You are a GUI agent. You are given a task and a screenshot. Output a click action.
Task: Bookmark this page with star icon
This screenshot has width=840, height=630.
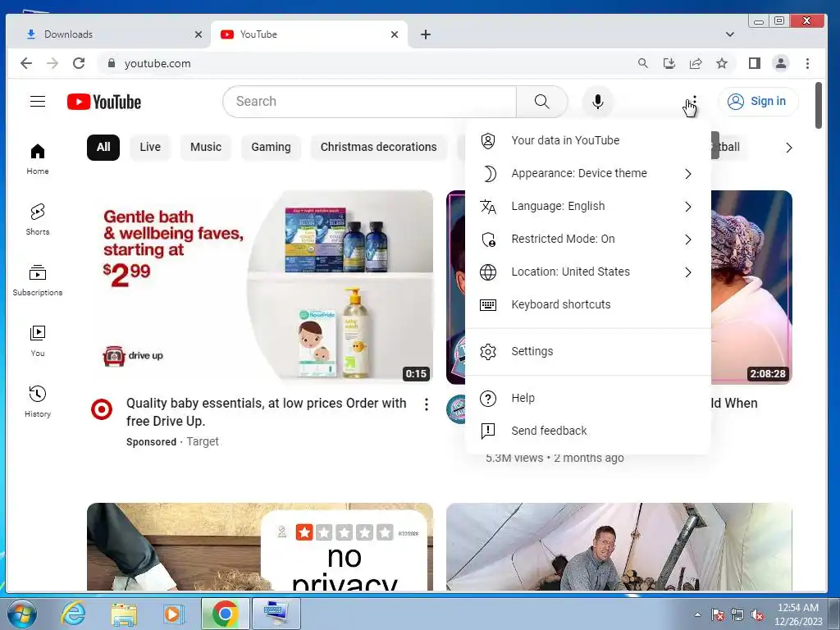(x=722, y=63)
